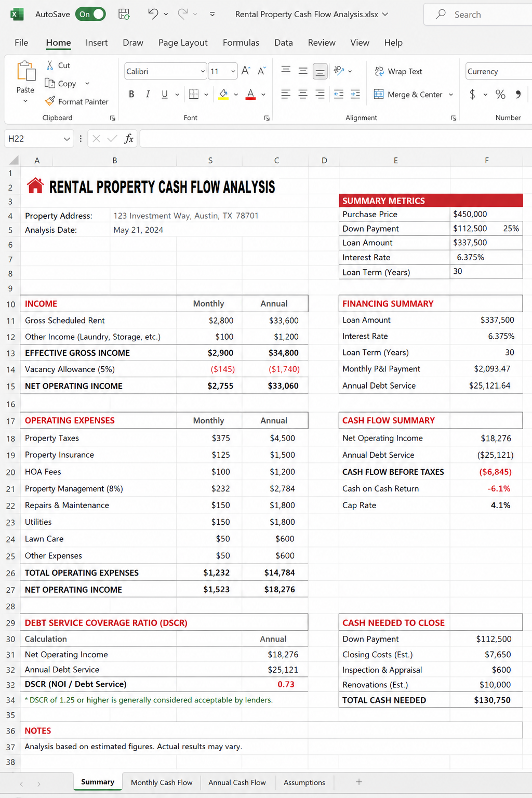The image size is (532, 798).
Task: Click the Center alignment icon
Action: point(303,94)
